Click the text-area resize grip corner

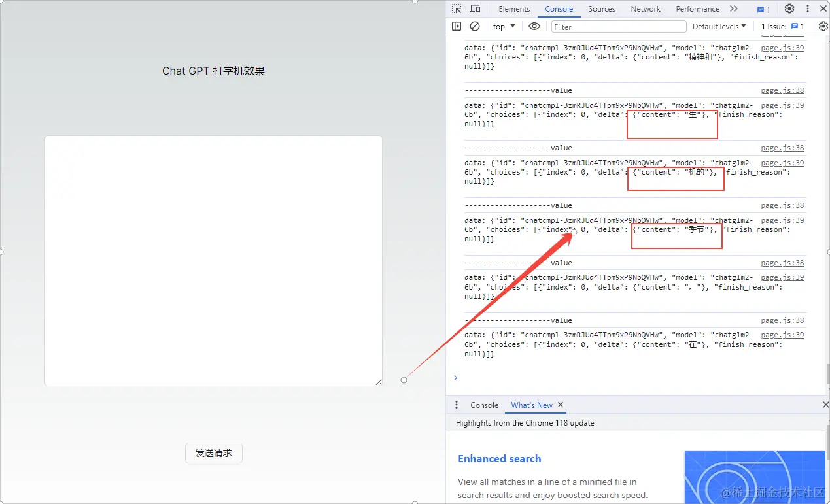pos(378,382)
